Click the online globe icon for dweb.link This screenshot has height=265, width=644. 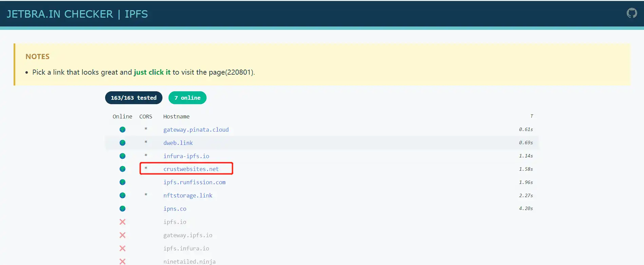tap(122, 143)
